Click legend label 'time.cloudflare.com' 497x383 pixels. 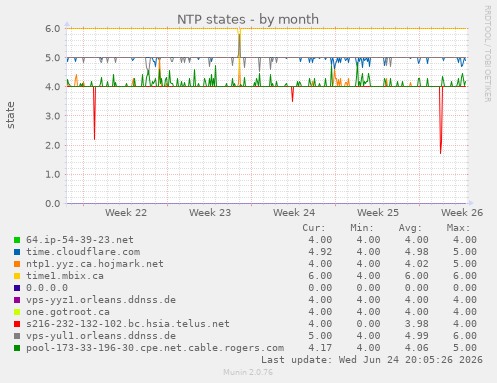tap(83, 252)
